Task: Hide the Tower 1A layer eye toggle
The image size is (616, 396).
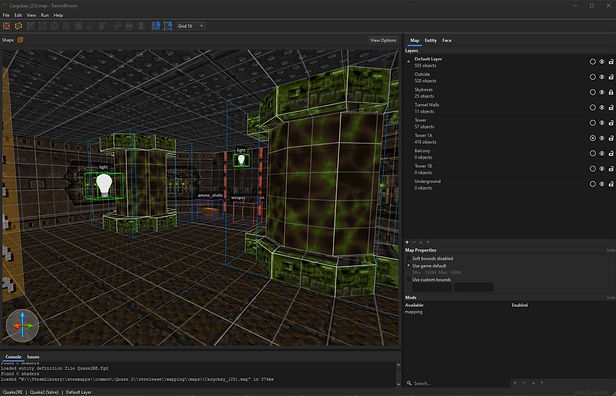Action: (x=602, y=138)
